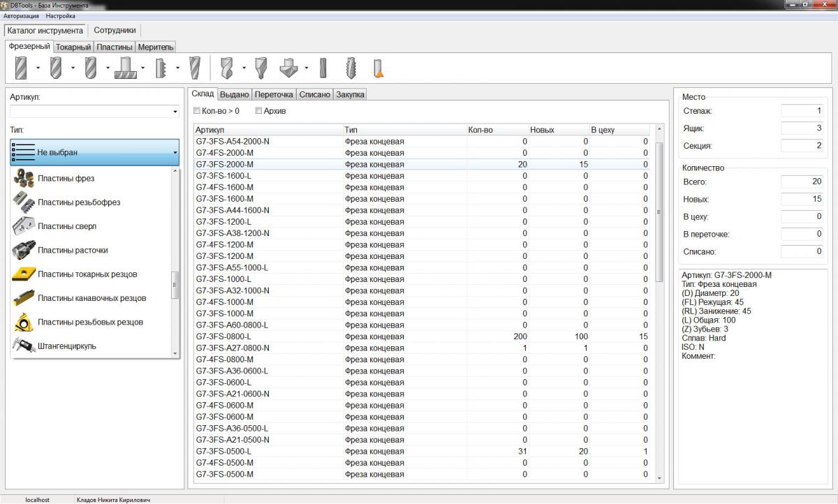
Task: Expand arrow next to T-slot cutter icon
Action: pos(143,68)
